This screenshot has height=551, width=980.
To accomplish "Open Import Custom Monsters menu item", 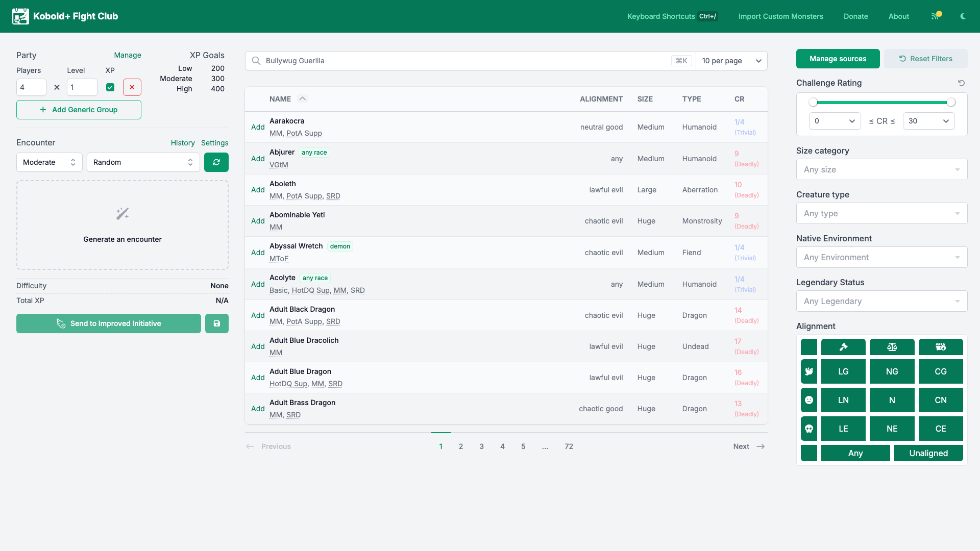I will click(780, 16).
